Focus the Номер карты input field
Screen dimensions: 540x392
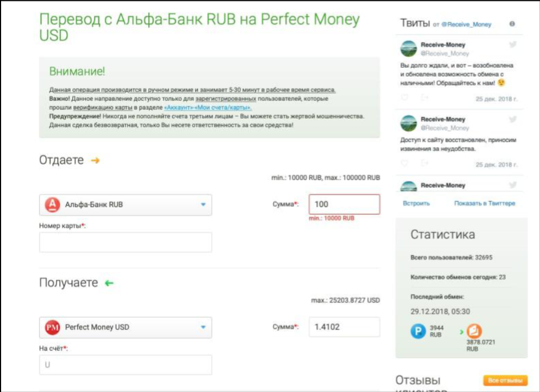[125, 242]
